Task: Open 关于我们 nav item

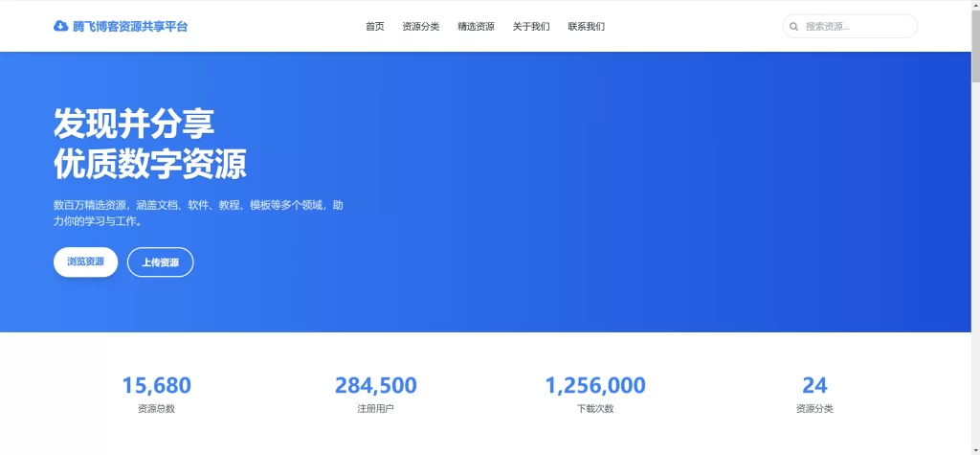Action: click(x=531, y=26)
